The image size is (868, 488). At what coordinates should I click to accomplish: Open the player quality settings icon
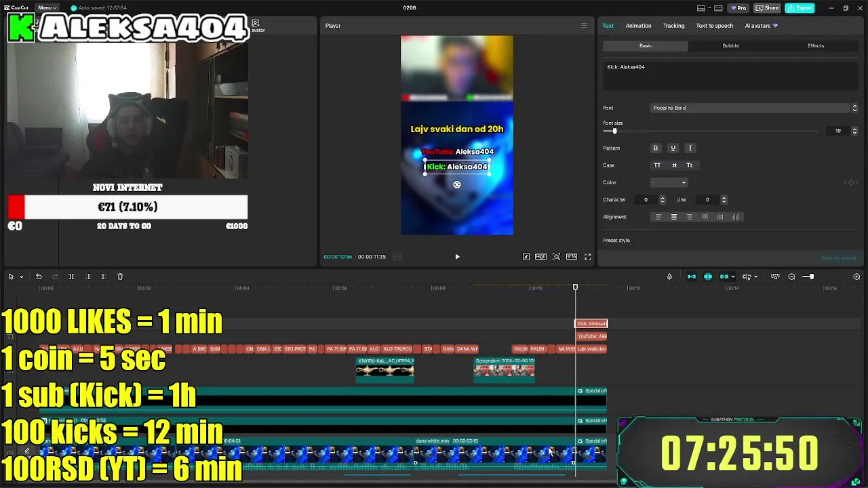pyautogui.click(x=540, y=257)
